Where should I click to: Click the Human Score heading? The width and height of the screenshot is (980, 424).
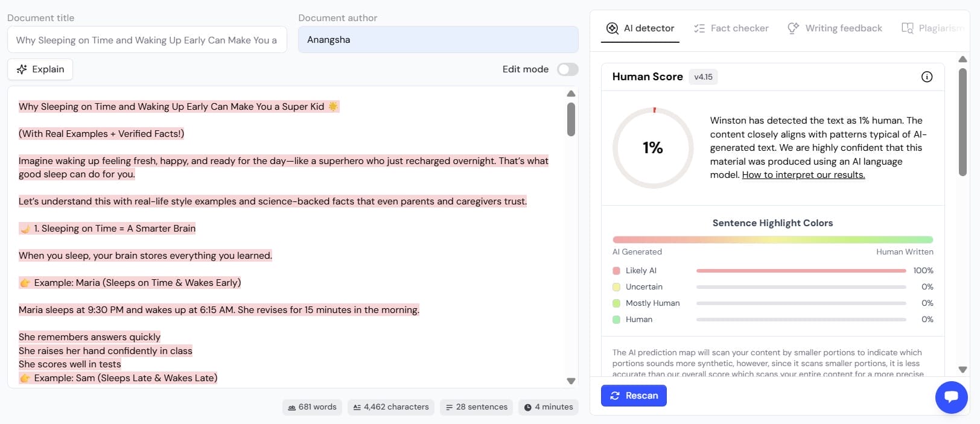647,77
